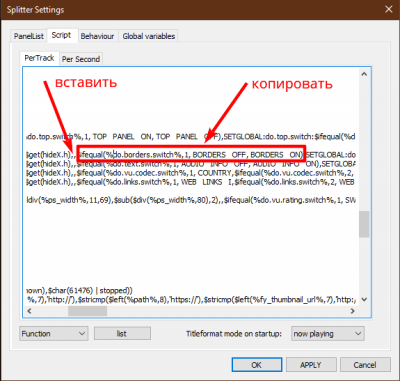Click the vertical scrollbar down arrow
Viewport: 400px width, 381px height.
coord(364,299)
